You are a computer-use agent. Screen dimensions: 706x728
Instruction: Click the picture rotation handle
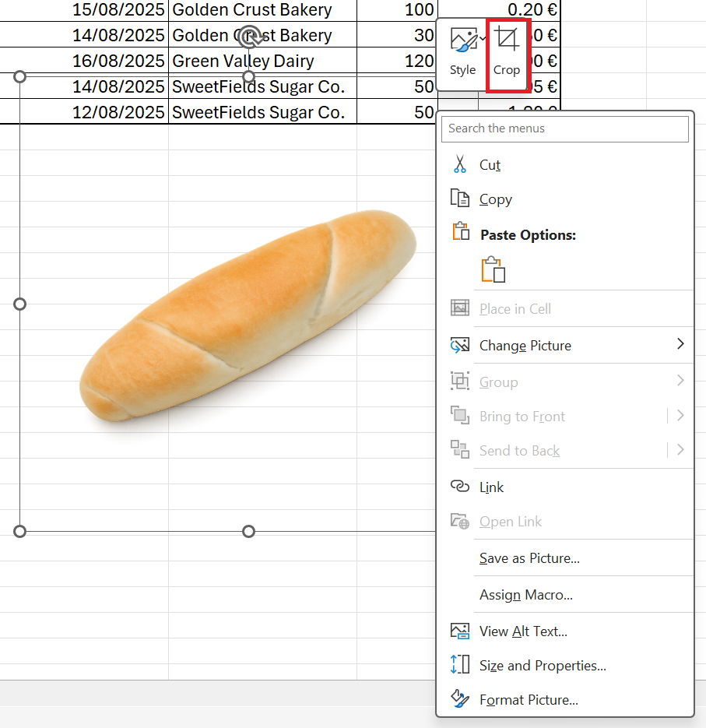click(249, 37)
